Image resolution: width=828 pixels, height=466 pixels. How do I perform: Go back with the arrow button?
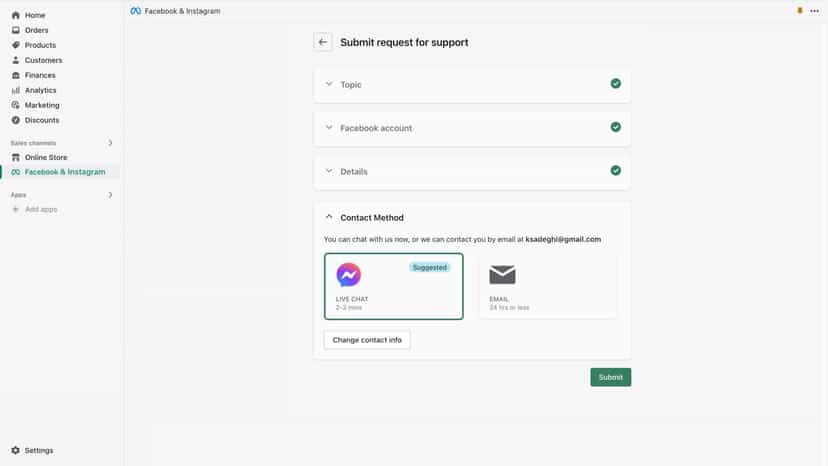(323, 42)
